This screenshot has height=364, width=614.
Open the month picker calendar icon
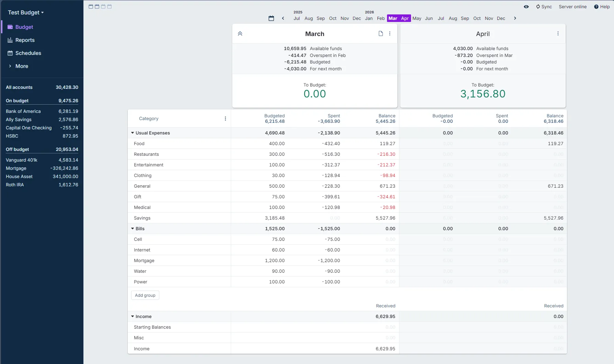[x=271, y=18]
